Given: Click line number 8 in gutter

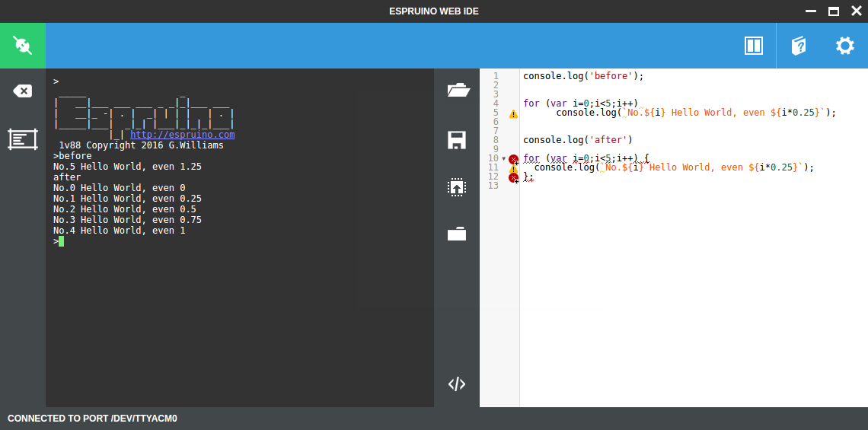Looking at the screenshot, I should (x=496, y=139).
